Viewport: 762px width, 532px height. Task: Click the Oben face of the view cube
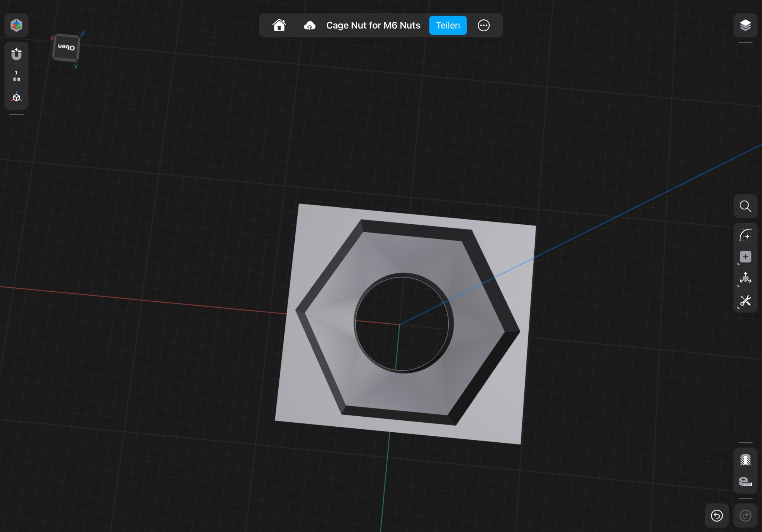coord(66,48)
